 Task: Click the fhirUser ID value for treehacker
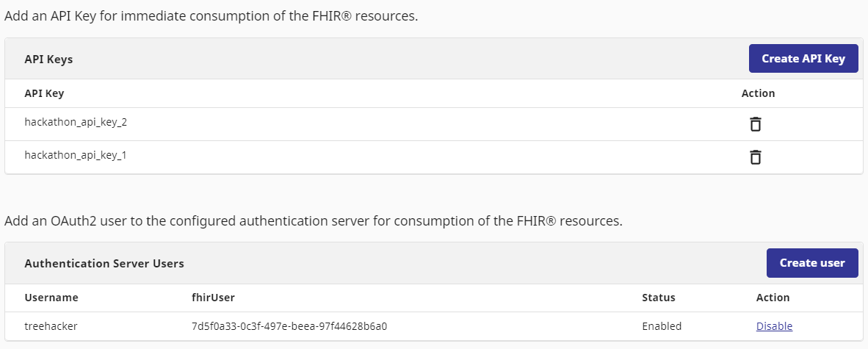[289, 326]
